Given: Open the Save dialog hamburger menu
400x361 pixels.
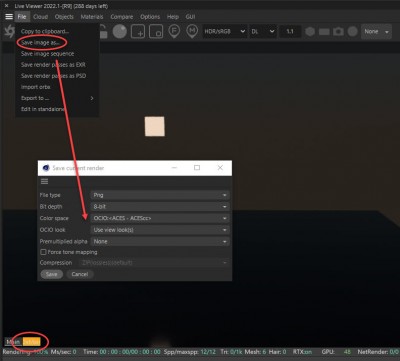Looking at the screenshot, I should pyautogui.click(x=44, y=181).
